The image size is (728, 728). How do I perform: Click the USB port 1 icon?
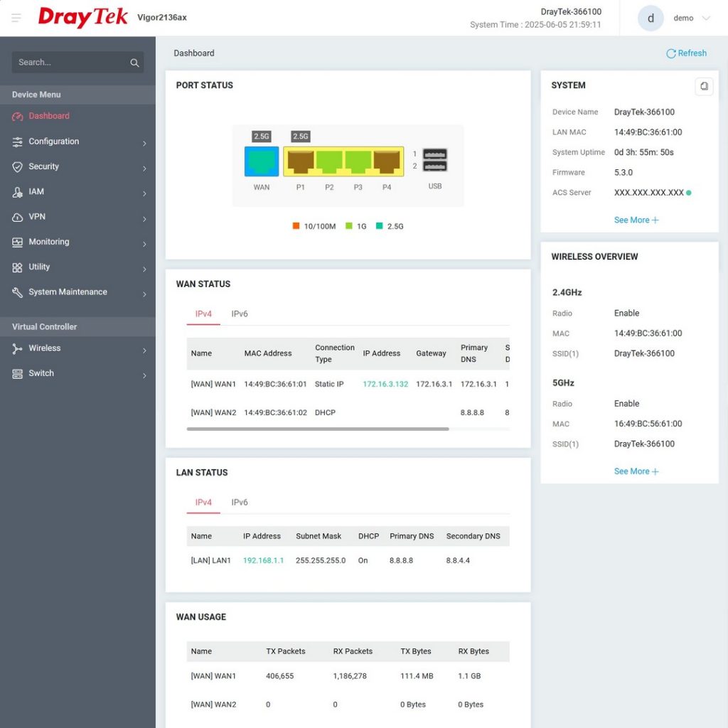point(435,154)
